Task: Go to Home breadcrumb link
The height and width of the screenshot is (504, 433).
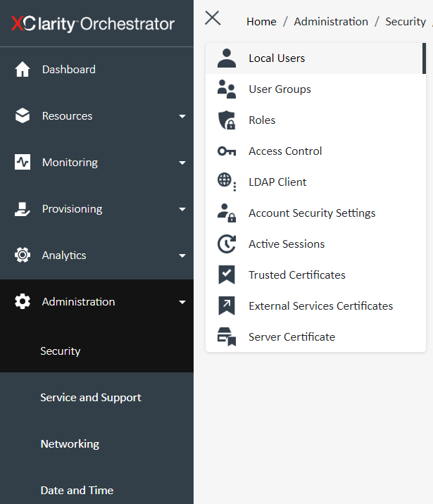Action: pyautogui.click(x=261, y=22)
